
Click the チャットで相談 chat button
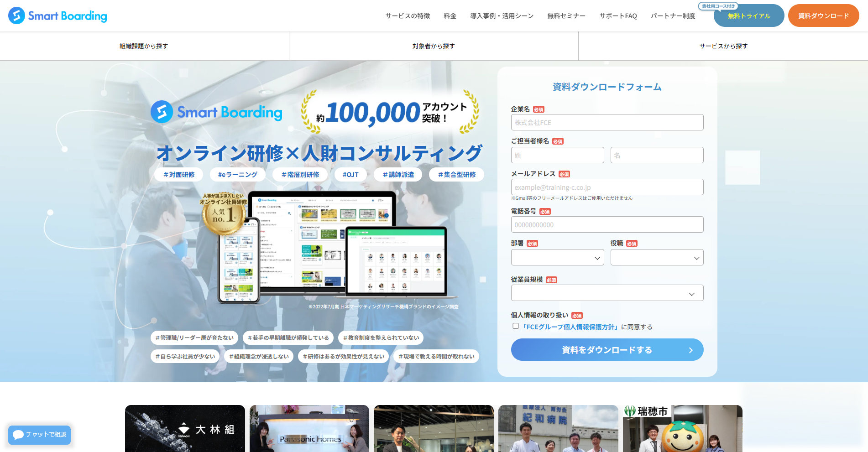(x=39, y=435)
